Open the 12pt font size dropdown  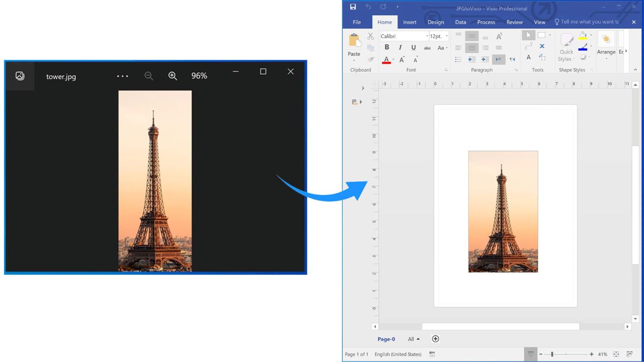[447, 36]
